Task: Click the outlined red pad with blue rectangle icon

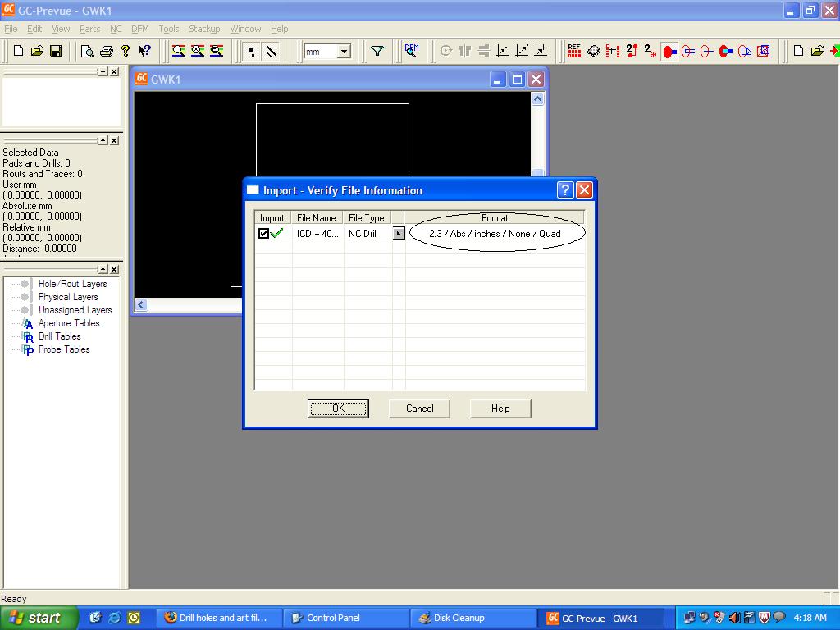Action: pyautogui.click(x=688, y=52)
